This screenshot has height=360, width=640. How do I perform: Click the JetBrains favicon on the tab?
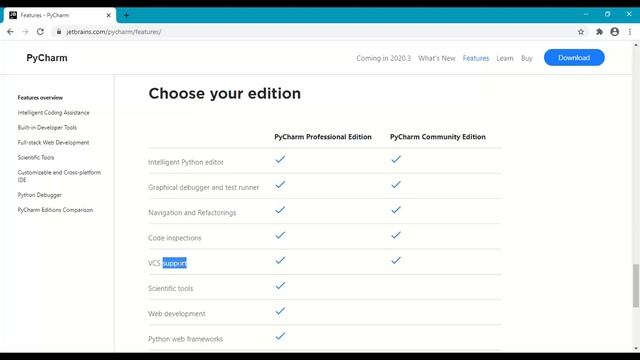pyautogui.click(x=13, y=15)
